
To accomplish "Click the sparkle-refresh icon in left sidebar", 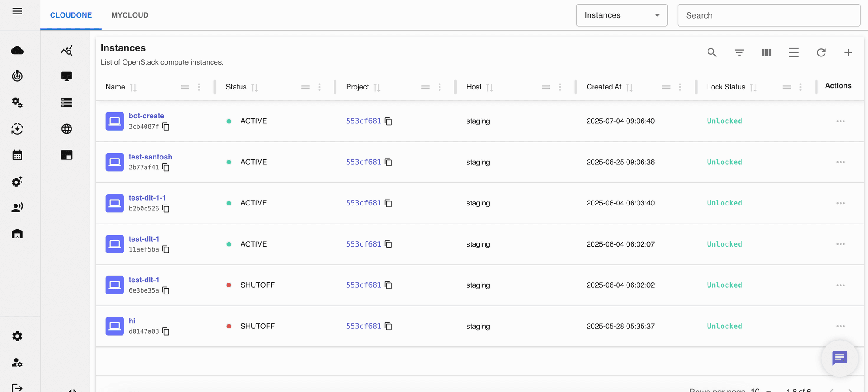I will tap(17, 129).
